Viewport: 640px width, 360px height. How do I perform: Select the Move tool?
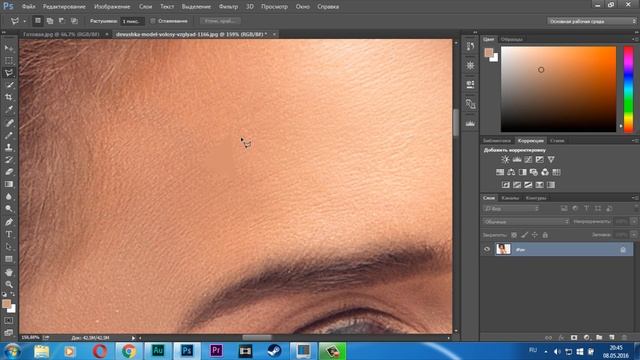point(9,48)
